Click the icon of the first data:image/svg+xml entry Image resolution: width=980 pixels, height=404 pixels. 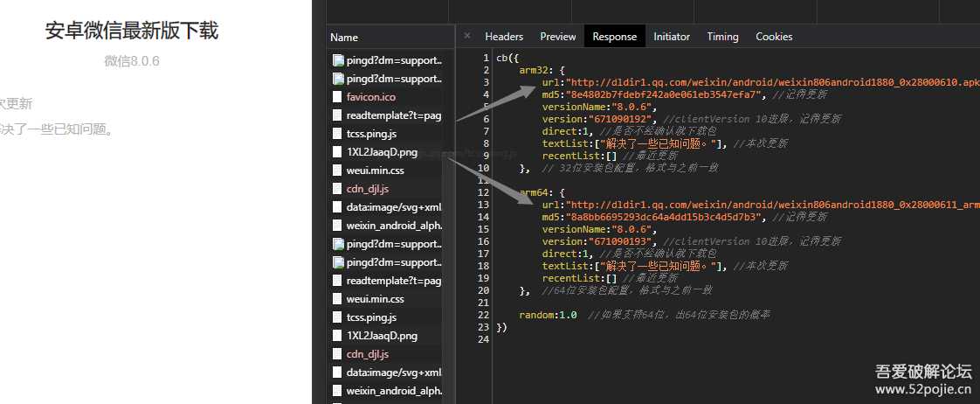tap(338, 207)
